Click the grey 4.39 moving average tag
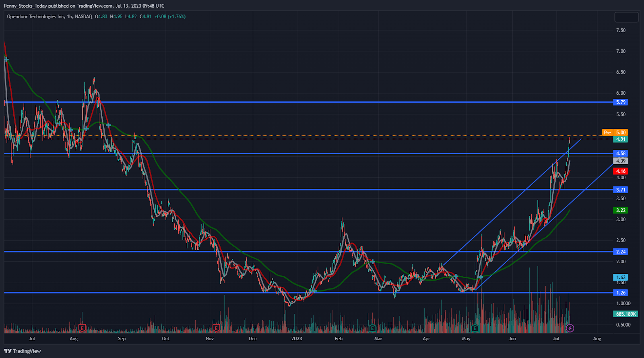This screenshot has height=358, width=644. coord(621,161)
